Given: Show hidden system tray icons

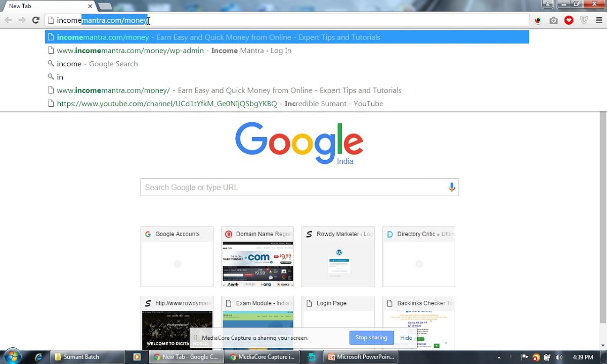Looking at the screenshot, I should [x=499, y=357].
